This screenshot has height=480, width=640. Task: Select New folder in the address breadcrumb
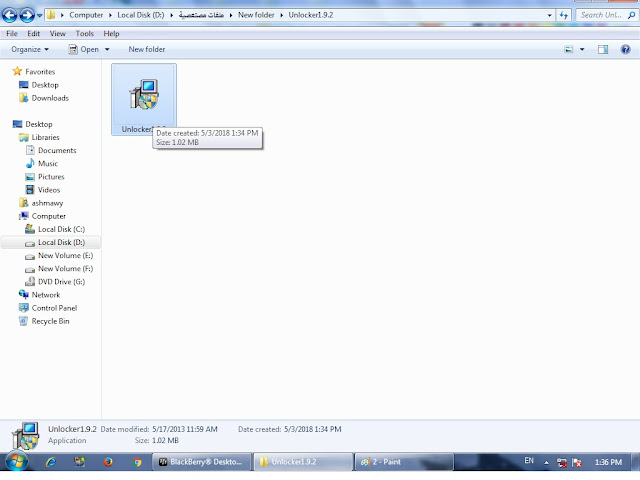[256, 15]
